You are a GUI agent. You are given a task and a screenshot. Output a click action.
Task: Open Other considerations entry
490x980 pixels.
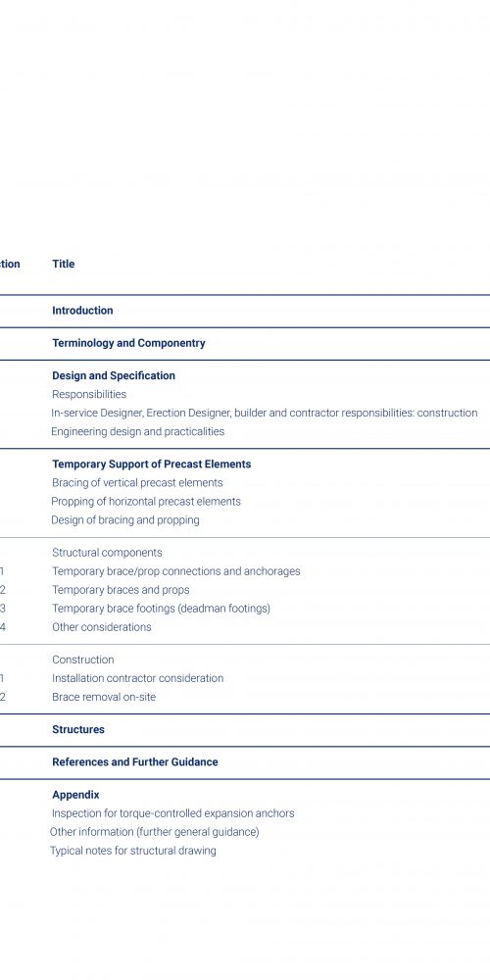click(101, 627)
